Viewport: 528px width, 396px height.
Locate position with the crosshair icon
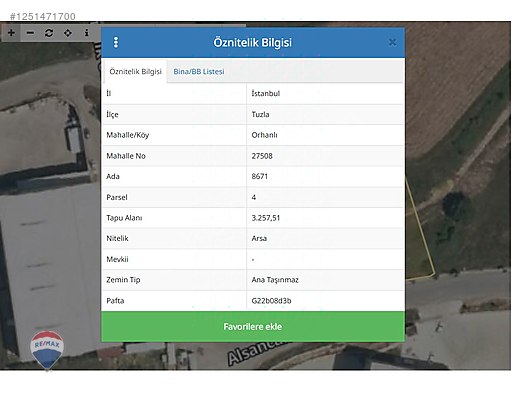tap(68, 33)
